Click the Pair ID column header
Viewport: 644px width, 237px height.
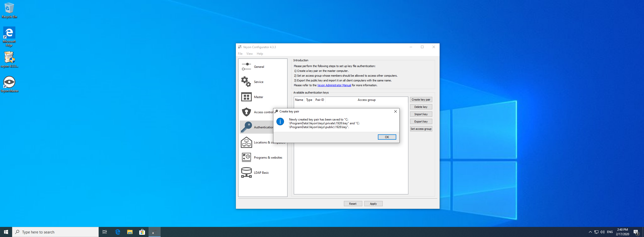(x=320, y=100)
